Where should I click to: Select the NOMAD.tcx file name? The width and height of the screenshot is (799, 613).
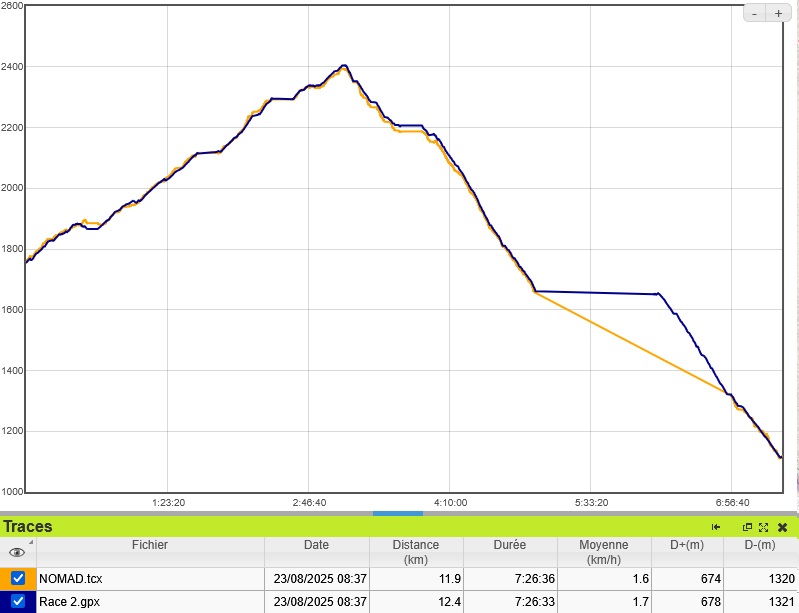coord(70,578)
